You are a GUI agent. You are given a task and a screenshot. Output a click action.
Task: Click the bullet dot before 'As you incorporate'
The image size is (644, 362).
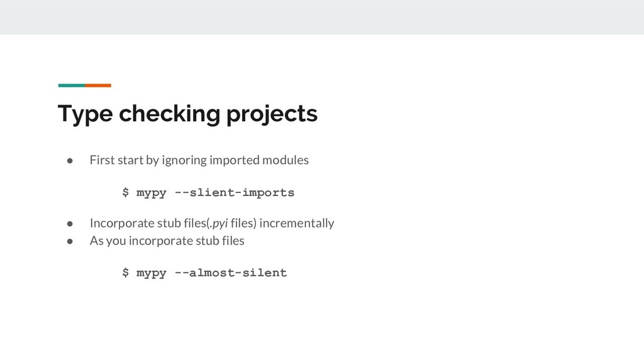click(x=72, y=241)
